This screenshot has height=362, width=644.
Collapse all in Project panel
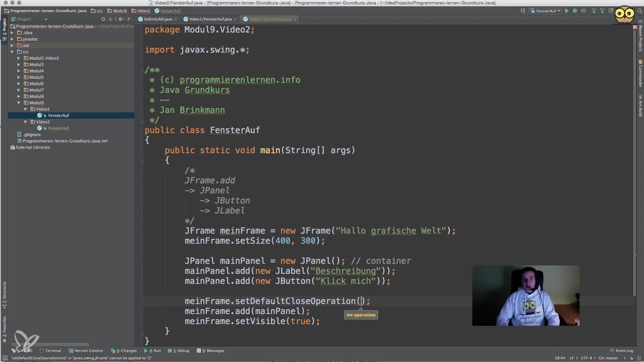pos(110,19)
